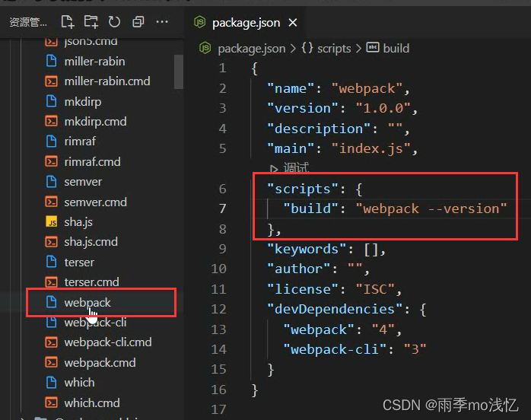531x420 pixels.
Task: Open the sha.js.cmd file
Action: point(91,242)
